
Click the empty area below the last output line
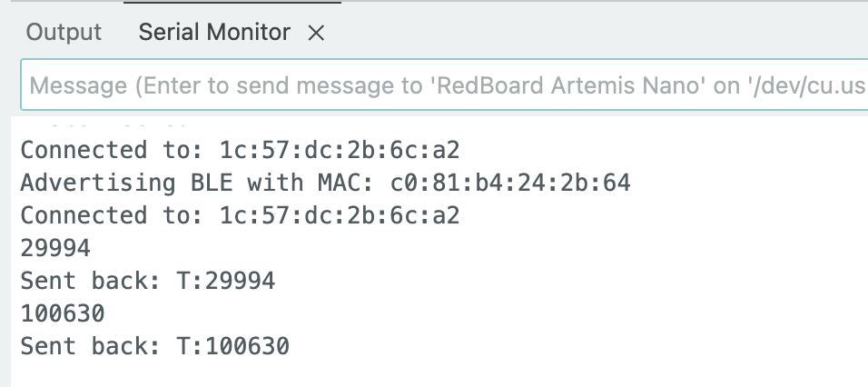[x=436, y=372]
